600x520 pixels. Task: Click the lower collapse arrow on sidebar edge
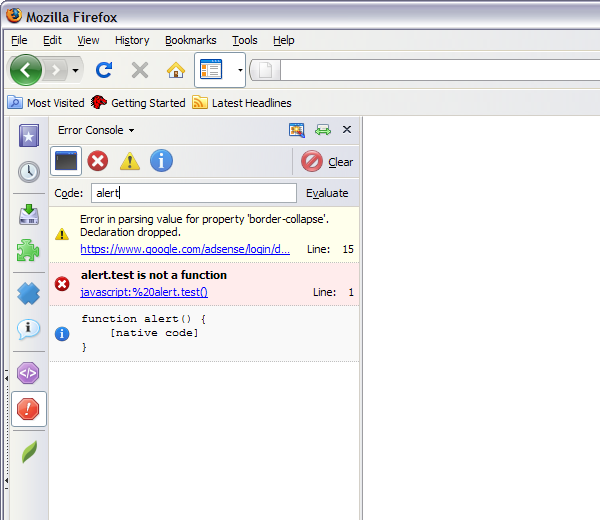tap(7, 480)
